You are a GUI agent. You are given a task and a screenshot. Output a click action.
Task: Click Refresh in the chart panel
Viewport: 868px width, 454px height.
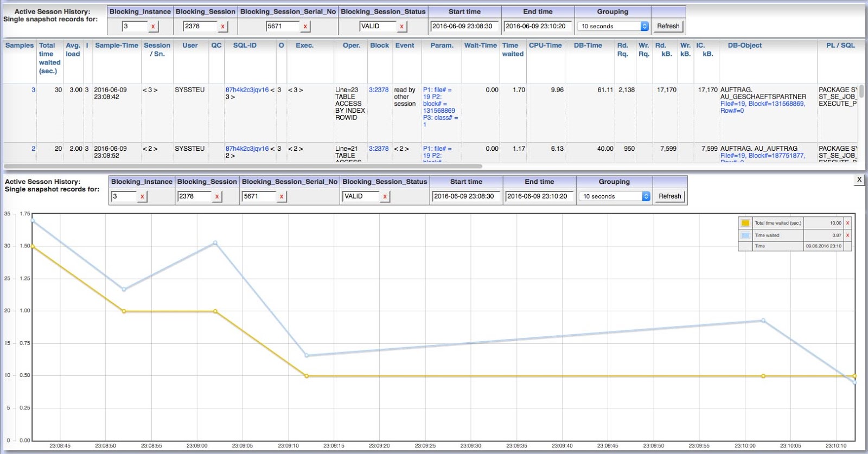[669, 196]
